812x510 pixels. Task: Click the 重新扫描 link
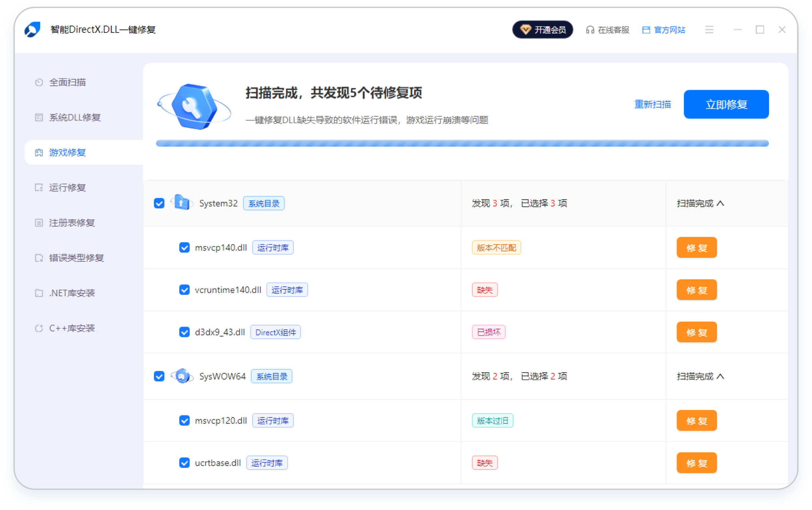653,104
